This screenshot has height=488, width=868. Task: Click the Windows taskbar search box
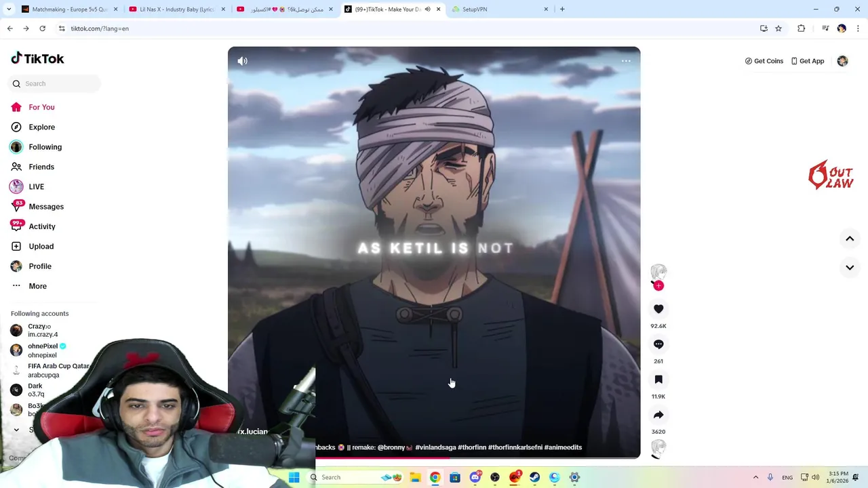[x=355, y=477]
